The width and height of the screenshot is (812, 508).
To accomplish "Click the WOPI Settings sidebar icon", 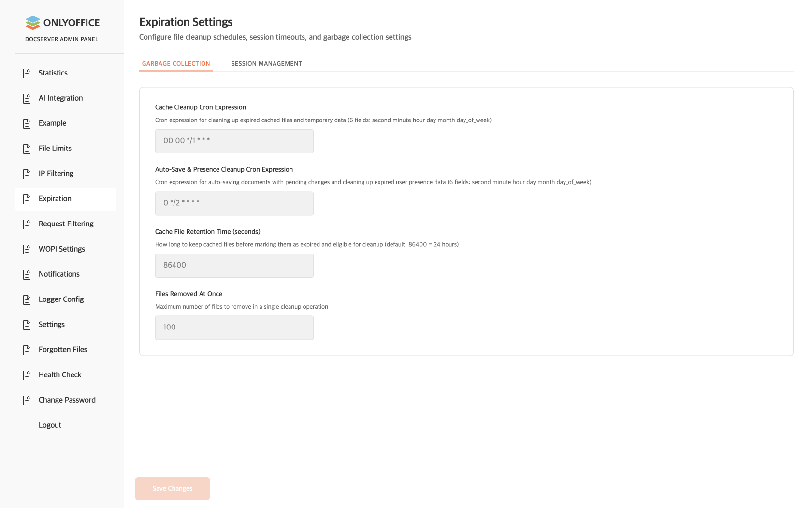I will (x=27, y=249).
